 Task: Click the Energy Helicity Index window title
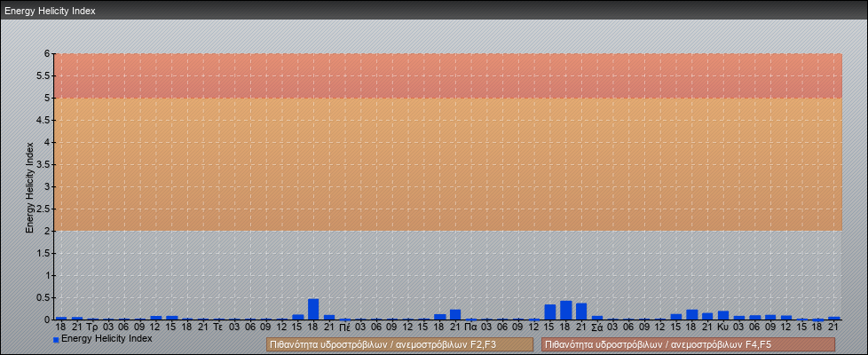50,11
